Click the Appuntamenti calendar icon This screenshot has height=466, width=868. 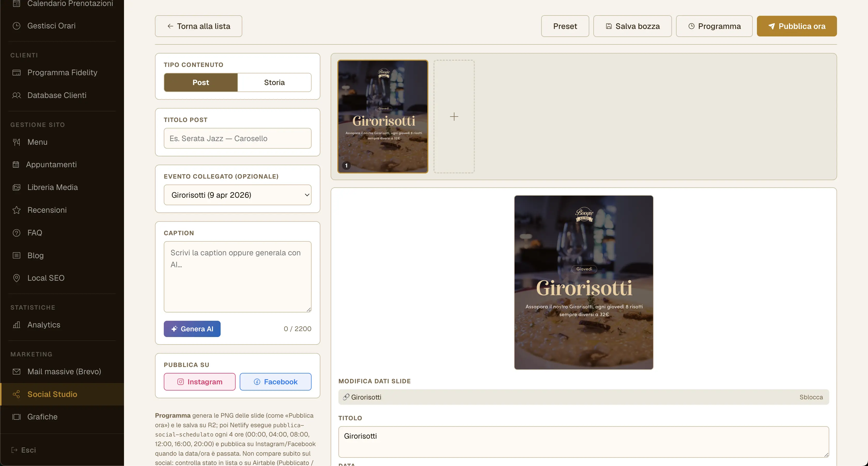[x=16, y=165]
